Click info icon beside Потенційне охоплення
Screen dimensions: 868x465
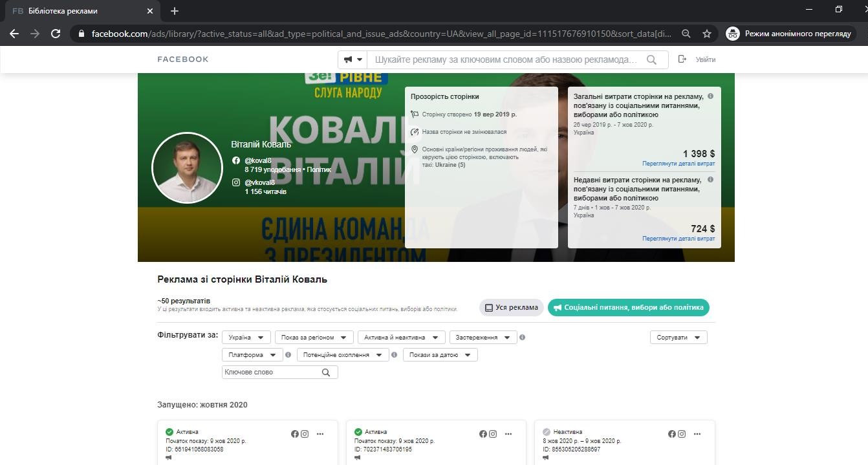click(x=395, y=355)
